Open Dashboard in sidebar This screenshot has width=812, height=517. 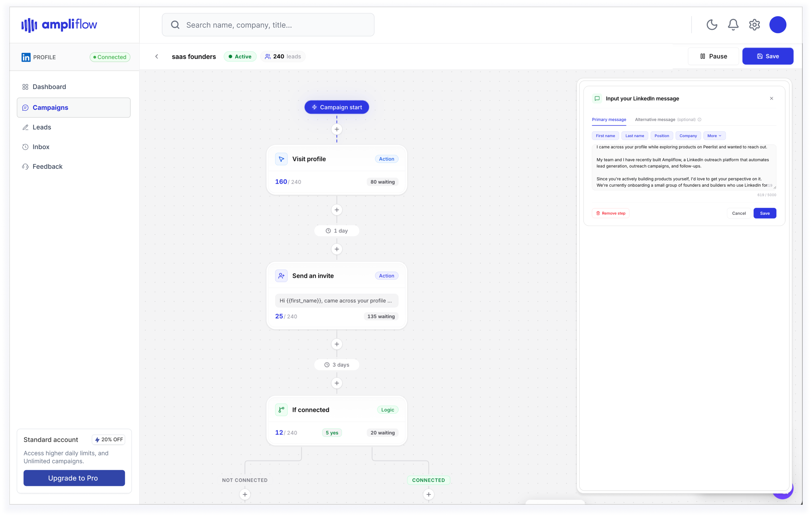(74, 87)
